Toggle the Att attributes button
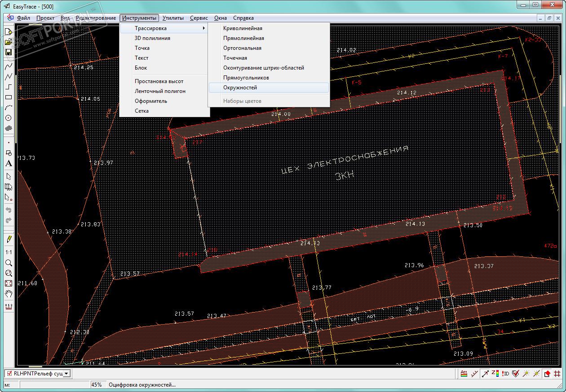The image size is (566, 392). click(464, 374)
